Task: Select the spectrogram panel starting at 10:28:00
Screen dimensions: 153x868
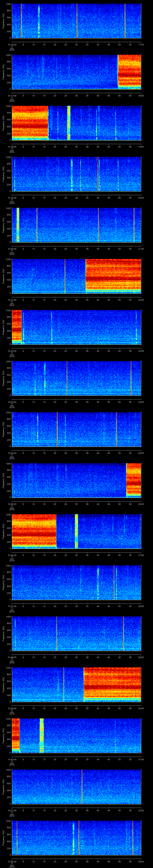Action: click(76, 633)
